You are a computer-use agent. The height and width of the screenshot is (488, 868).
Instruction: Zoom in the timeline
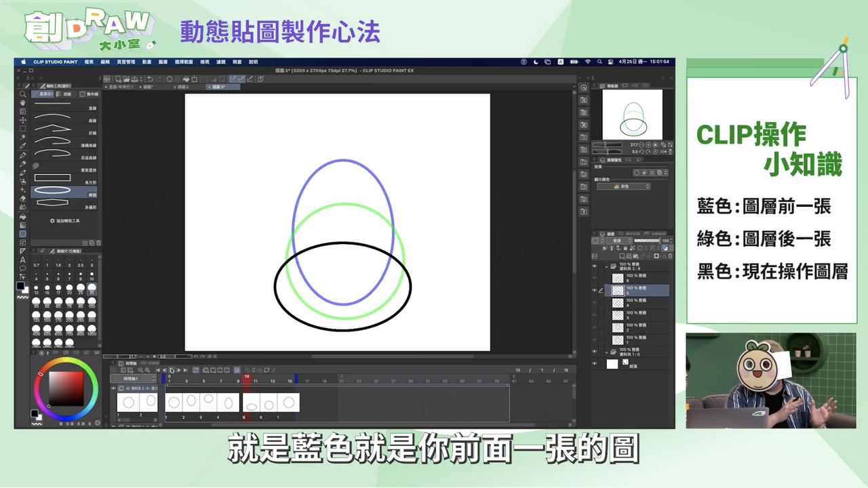tap(148, 370)
